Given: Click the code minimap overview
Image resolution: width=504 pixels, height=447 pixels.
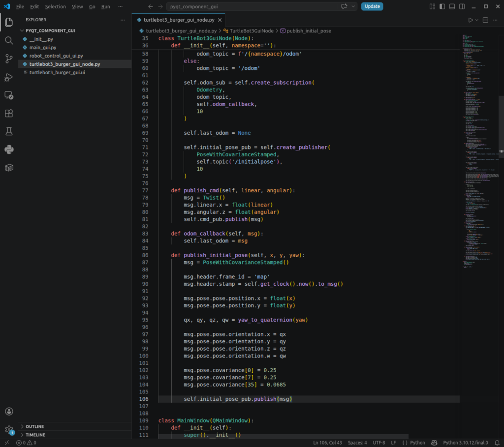Looking at the screenshot, I should [480, 151].
